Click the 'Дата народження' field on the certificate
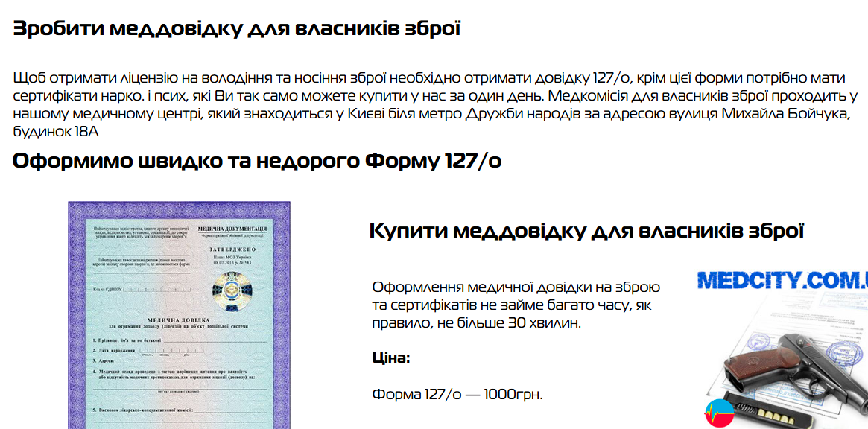This screenshot has width=868, height=429. [117, 350]
